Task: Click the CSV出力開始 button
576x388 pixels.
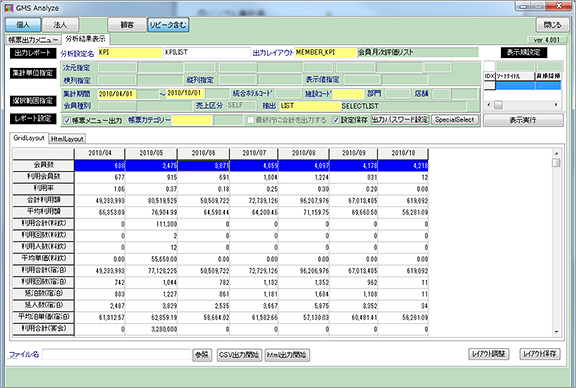Action: tap(239, 355)
